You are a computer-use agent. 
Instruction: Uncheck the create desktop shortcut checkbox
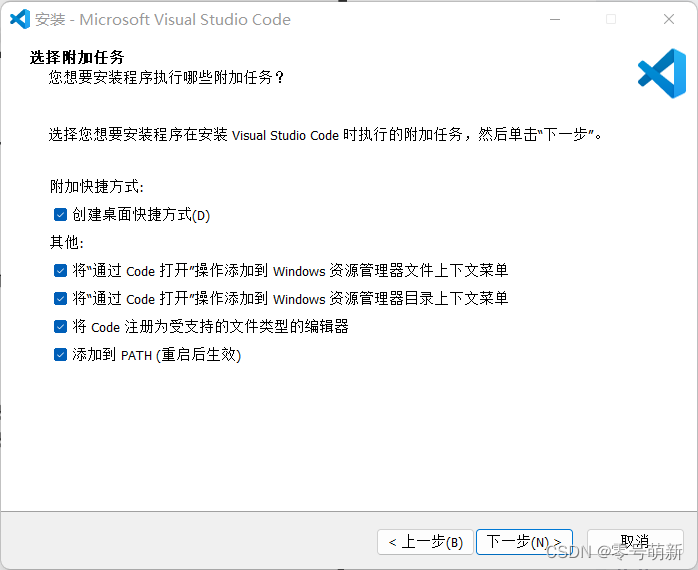60,215
